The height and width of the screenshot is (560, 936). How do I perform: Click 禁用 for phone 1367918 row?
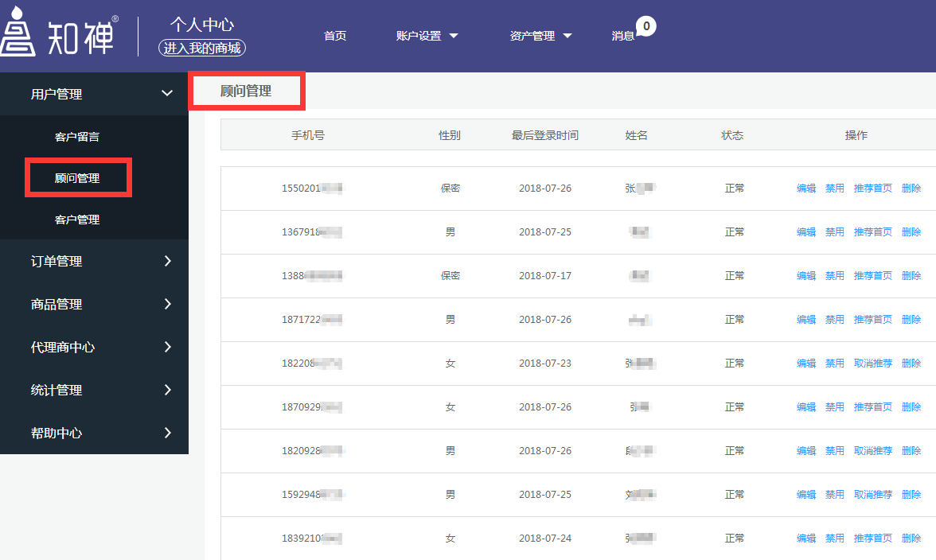pyautogui.click(x=834, y=231)
